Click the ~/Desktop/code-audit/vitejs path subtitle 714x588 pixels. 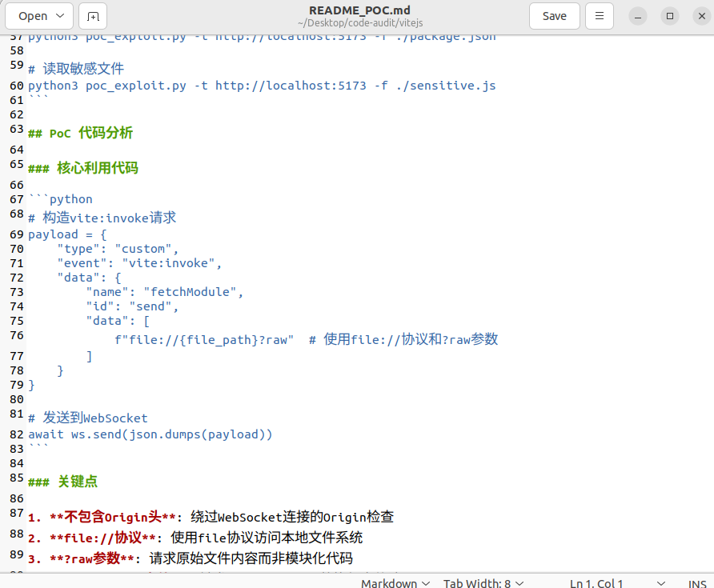pos(360,22)
